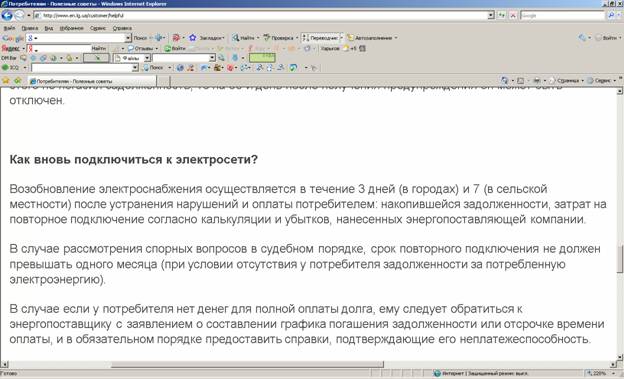This screenshot has height=379, width=624.
Task: Click the vertical scrollbar thumb
Action: click(x=620, y=259)
